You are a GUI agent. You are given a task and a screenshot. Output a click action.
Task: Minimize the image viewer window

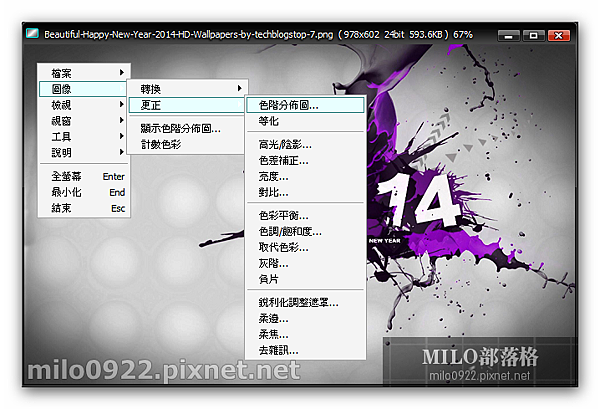509,36
